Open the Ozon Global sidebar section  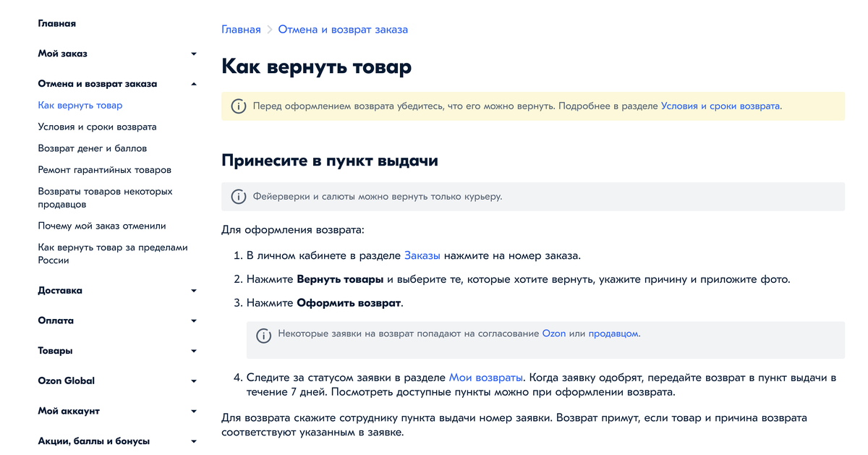(x=67, y=381)
